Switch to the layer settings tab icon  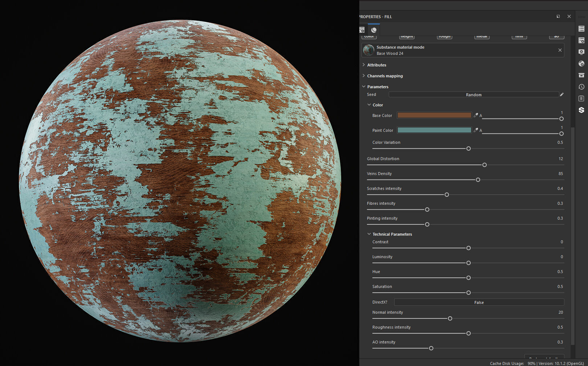(x=362, y=30)
